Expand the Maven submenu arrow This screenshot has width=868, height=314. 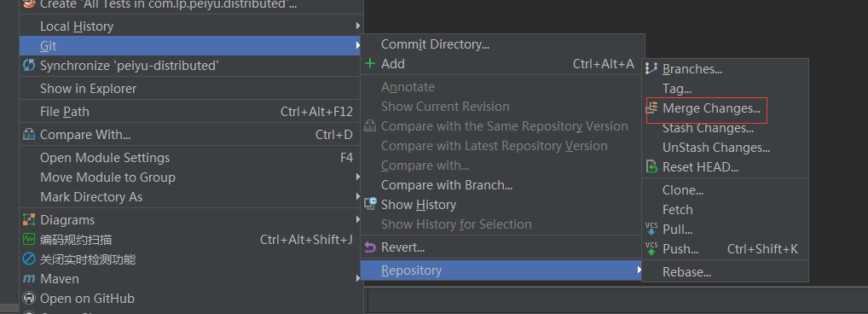[x=358, y=278]
